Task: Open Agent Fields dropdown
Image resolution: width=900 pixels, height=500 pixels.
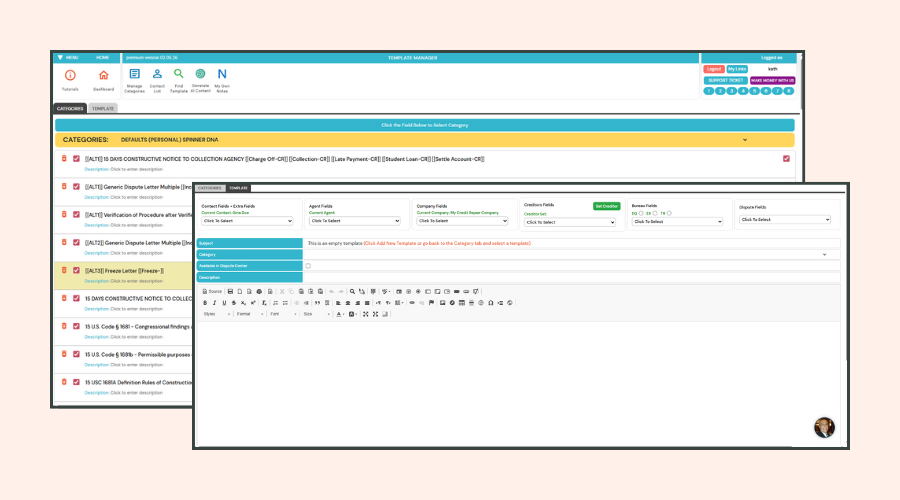Action: (x=355, y=221)
